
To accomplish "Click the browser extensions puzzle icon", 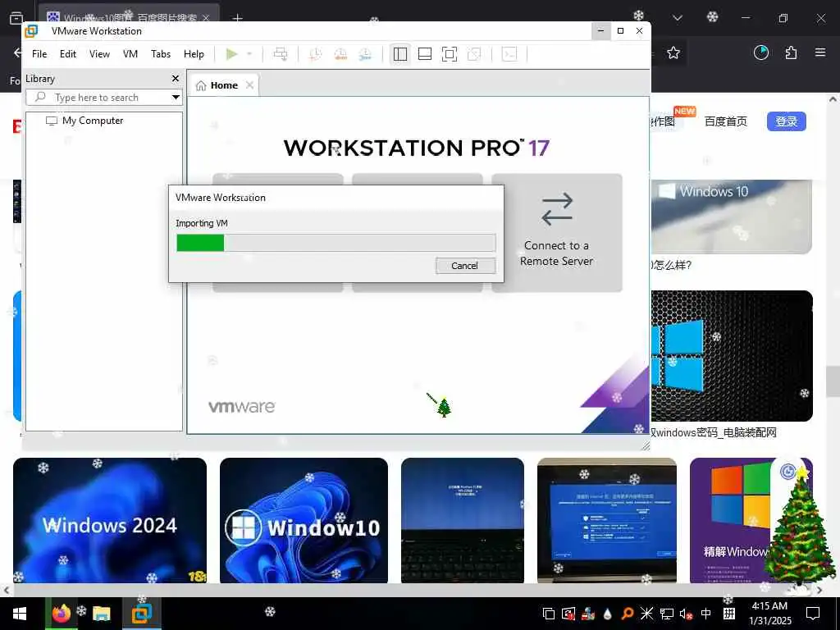I will point(791,52).
